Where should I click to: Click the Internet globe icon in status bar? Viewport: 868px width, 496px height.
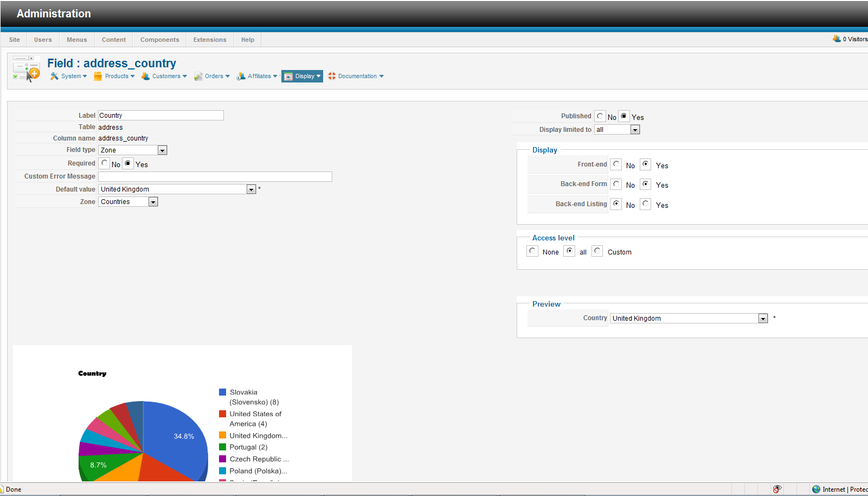816,489
